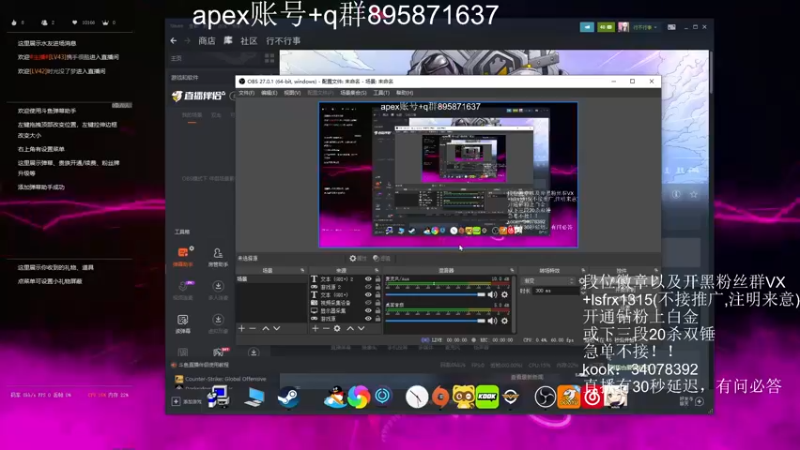This screenshot has width=800, height=450.
Task: Open OBS 帮助(H) menu
Action: (x=404, y=93)
